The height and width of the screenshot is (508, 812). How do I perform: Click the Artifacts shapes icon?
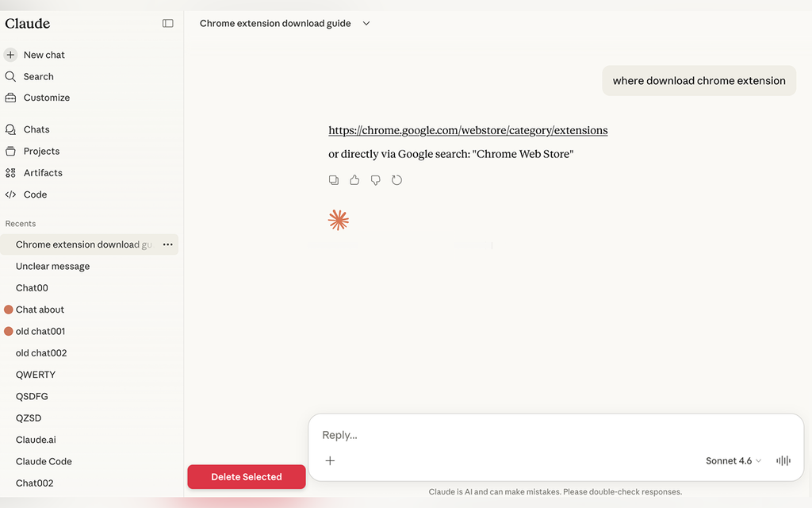tap(10, 173)
